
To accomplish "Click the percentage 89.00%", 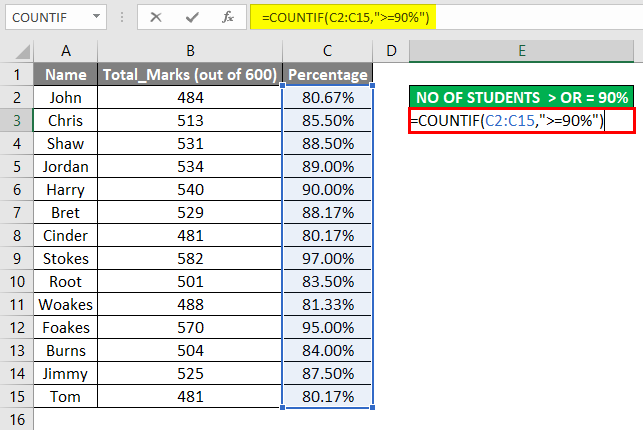I will [x=327, y=166].
